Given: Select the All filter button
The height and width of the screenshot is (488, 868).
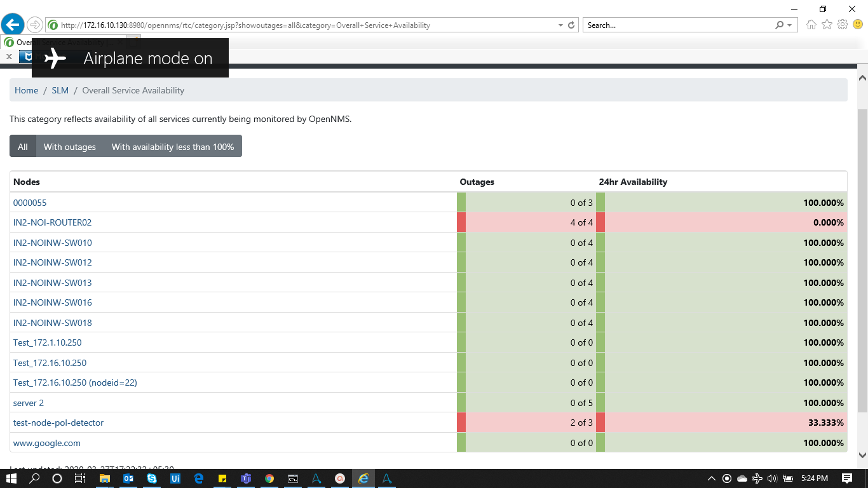Looking at the screenshot, I should 23,147.
